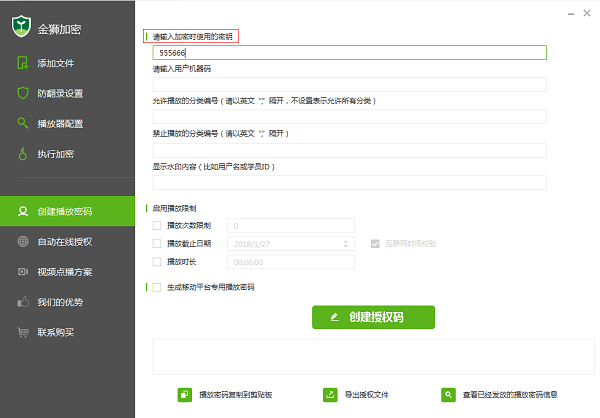The height and width of the screenshot is (418, 600).
Task: Click the date field showing 2018/1/27
Action: pos(291,244)
